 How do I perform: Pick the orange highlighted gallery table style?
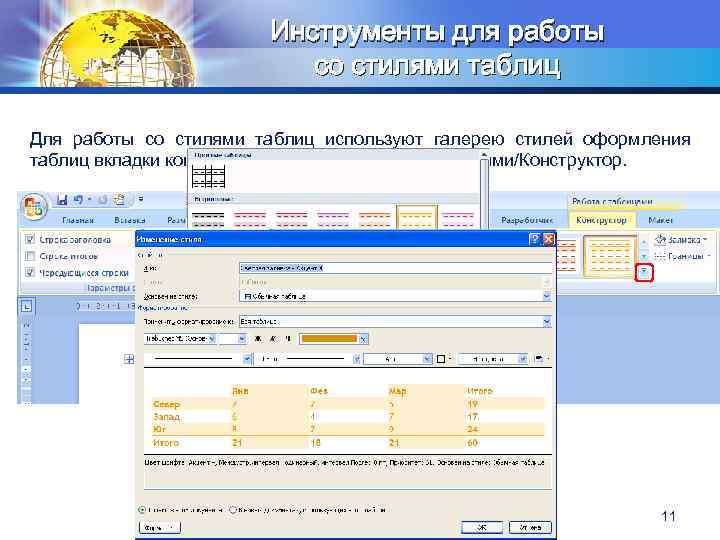[416, 217]
